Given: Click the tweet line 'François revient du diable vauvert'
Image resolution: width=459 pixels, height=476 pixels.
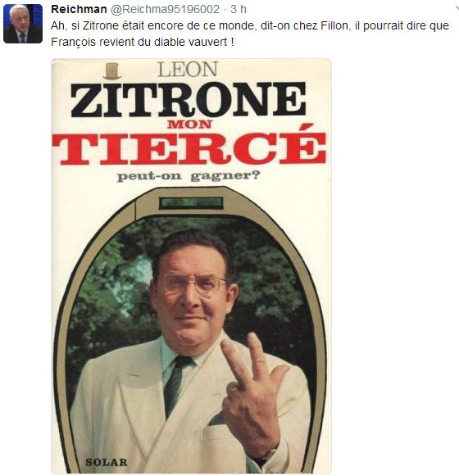Looking at the screenshot, I should [x=143, y=42].
